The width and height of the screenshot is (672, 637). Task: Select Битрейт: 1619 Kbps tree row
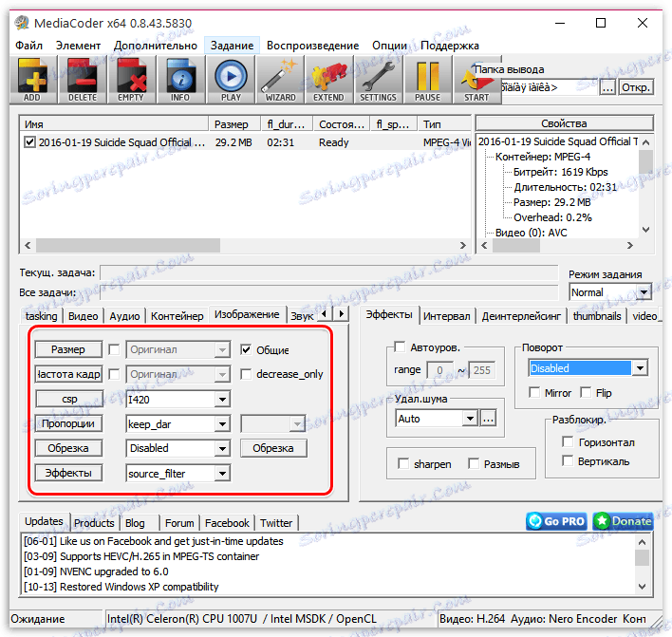[x=561, y=172]
